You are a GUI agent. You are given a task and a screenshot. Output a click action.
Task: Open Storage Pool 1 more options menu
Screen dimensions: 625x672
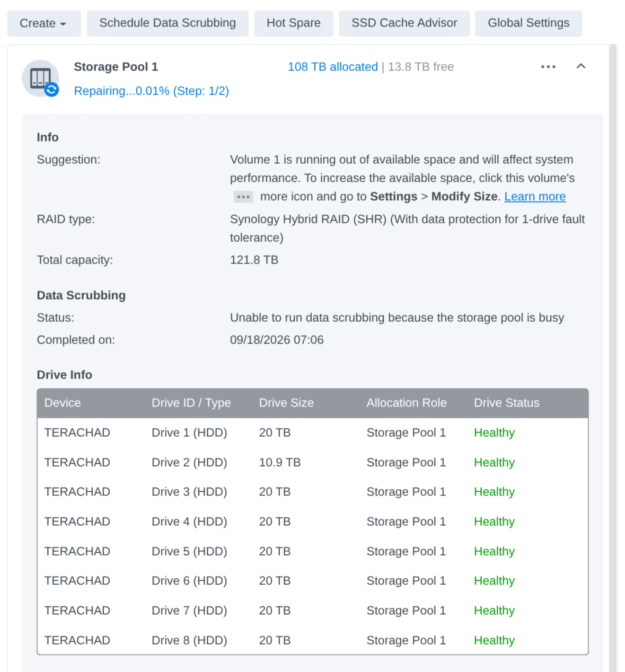(548, 67)
